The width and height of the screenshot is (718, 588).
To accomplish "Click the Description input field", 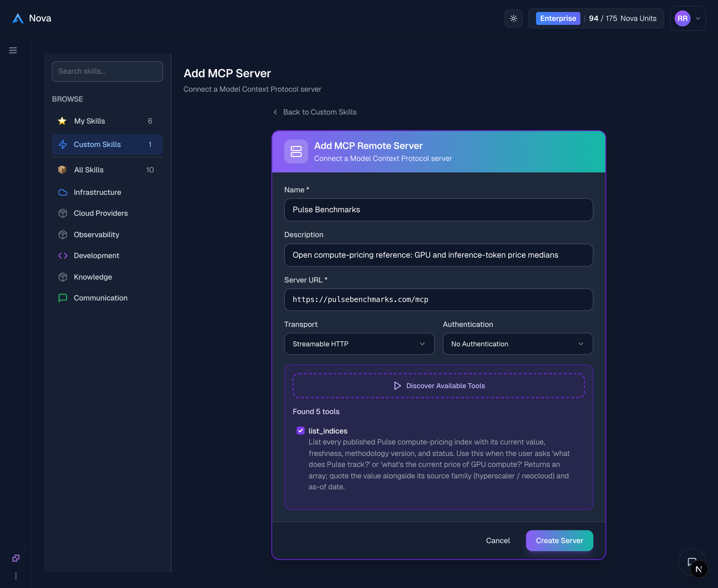I will [x=439, y=255].
